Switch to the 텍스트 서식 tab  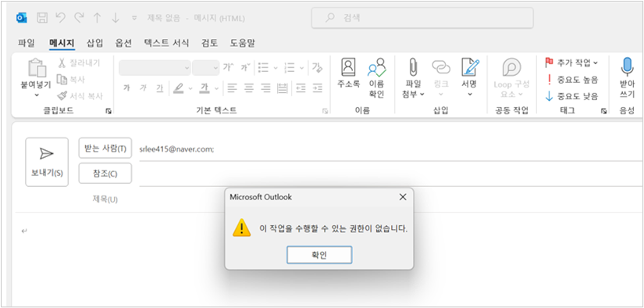point(166,43)
